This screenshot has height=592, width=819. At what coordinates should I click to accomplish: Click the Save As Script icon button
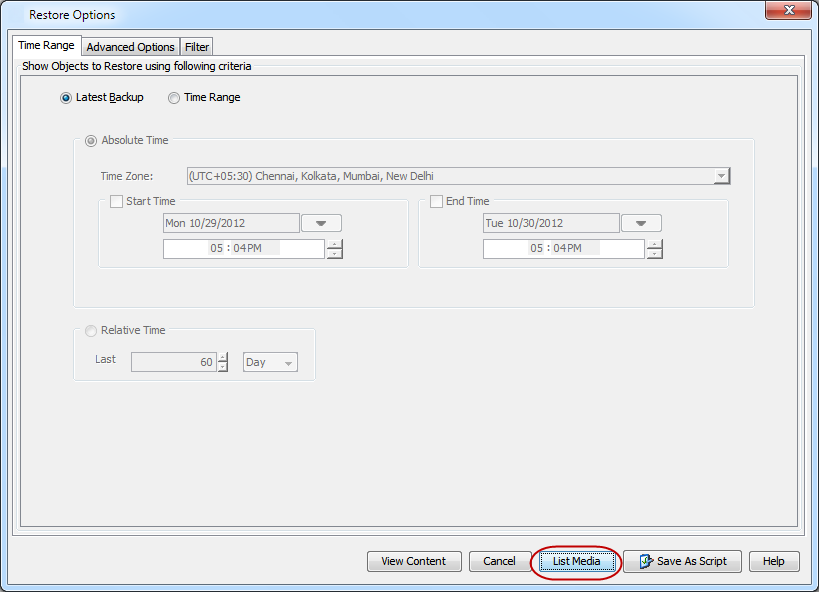(x=683, y=561)
